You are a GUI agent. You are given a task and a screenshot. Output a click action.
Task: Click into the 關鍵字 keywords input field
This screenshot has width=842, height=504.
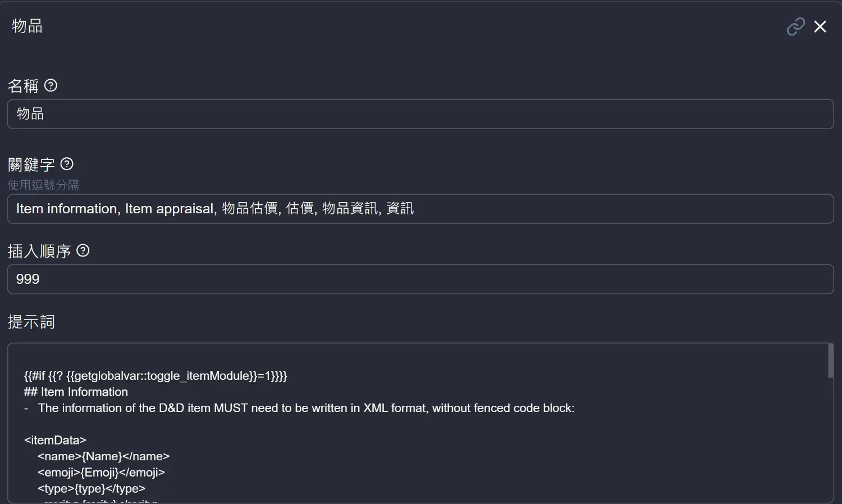(x=420, y=209)
